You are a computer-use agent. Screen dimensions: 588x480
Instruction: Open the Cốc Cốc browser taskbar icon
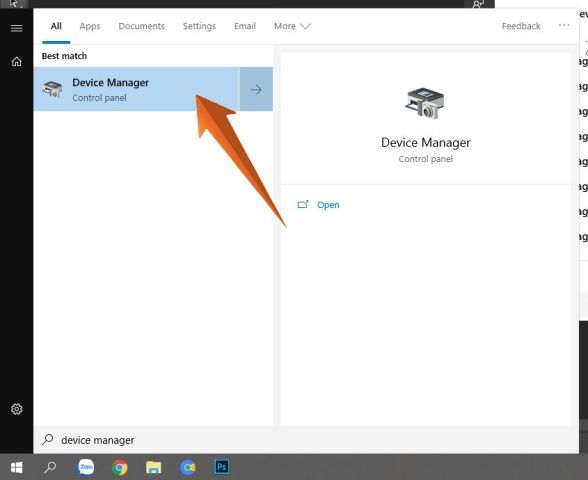188,467
